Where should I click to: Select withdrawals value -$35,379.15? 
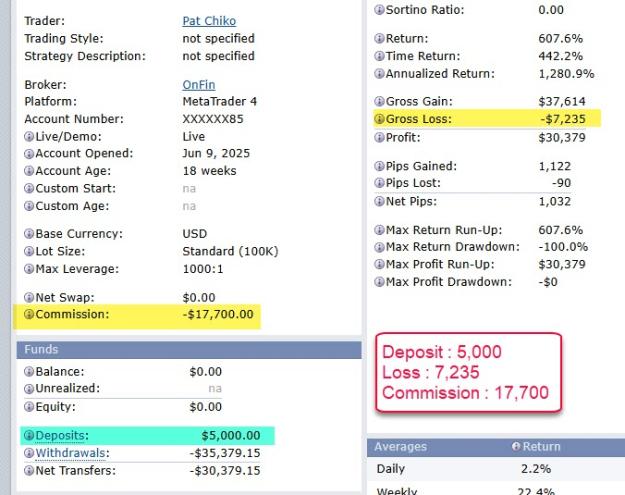click(225, 453)
